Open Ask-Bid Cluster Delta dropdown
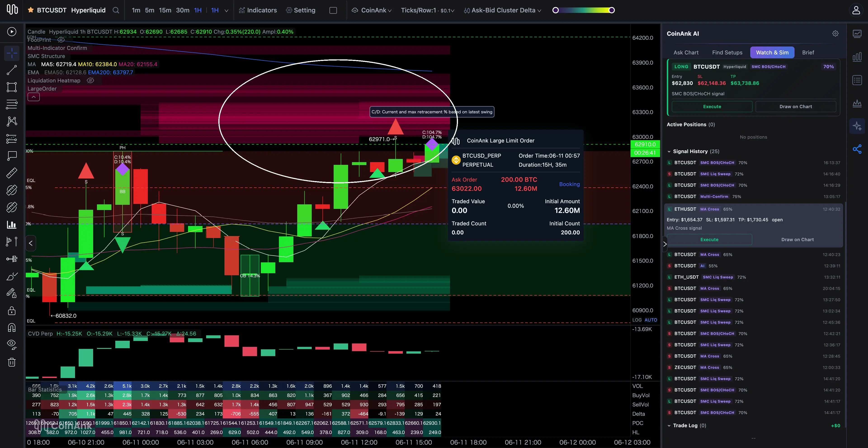 coord(502,10)
